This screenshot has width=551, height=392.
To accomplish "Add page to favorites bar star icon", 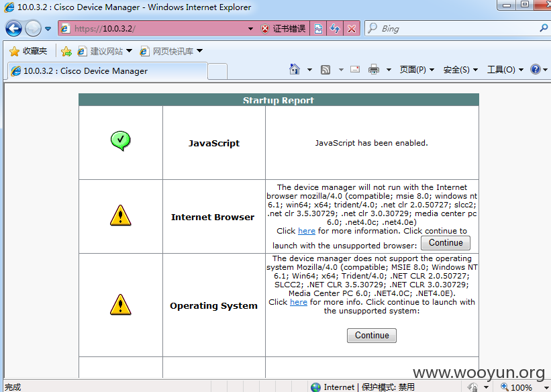I will [x=66, y=51].
